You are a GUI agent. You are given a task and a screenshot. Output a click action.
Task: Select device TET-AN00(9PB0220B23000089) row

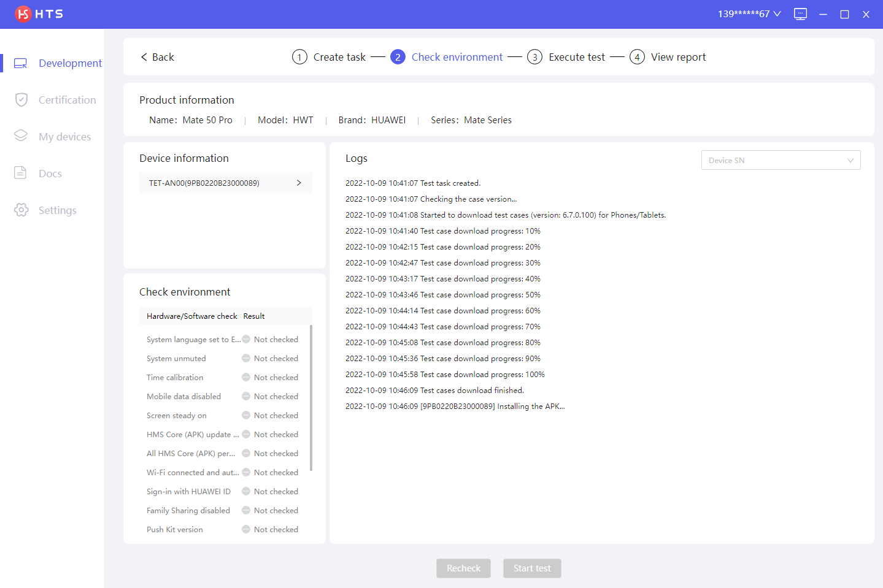point(226,183)
